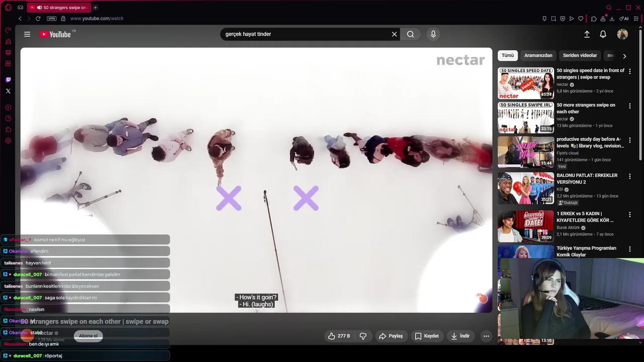The width and height of the screenshot is (644, 362).
Task: Open more actions ellipsis below video
Action: 486,336
